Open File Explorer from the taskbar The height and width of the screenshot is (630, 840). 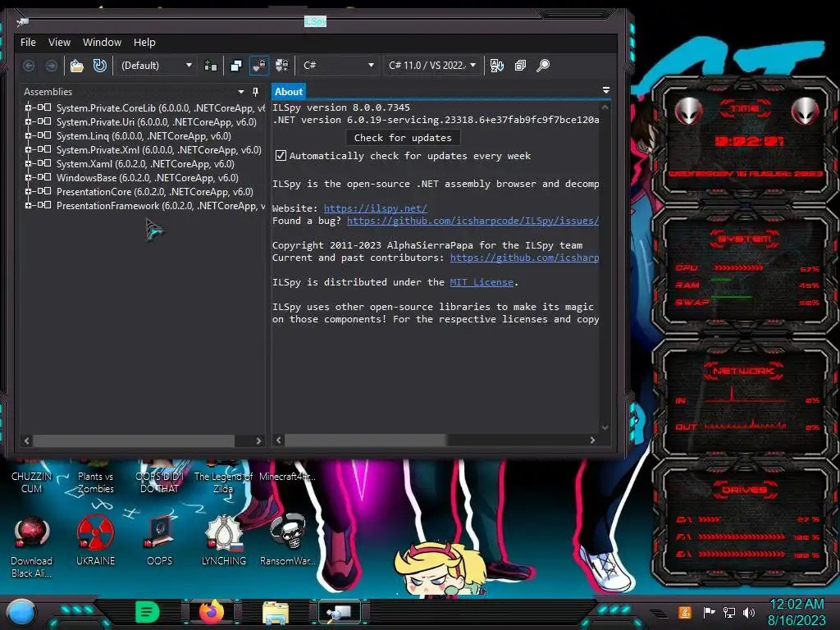tap(276, 613)
